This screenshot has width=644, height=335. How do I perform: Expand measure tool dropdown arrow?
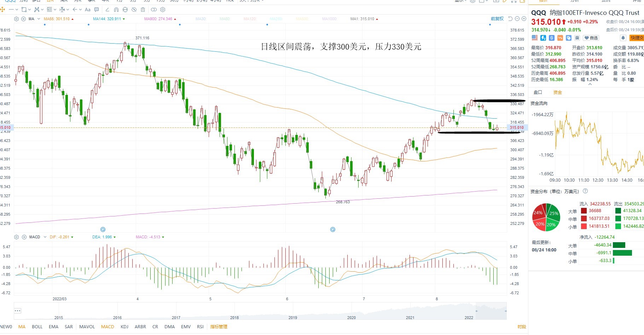tap(68, 10)
